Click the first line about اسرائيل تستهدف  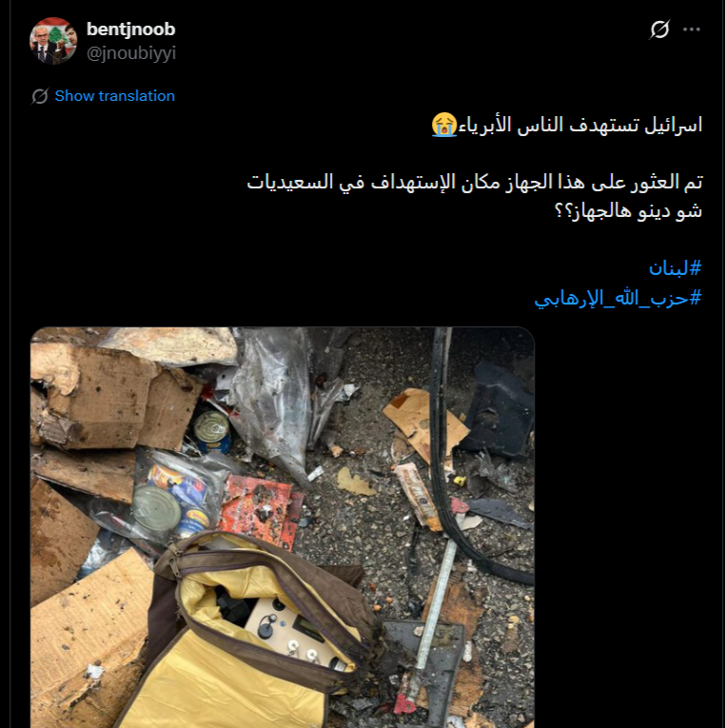click(x=567, y=125)
